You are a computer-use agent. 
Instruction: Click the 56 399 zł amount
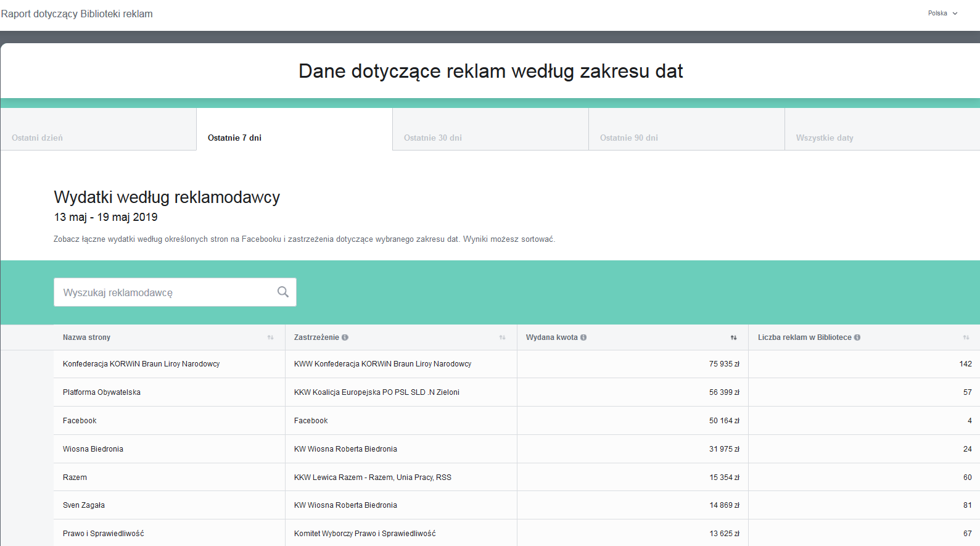pos(724,392)
